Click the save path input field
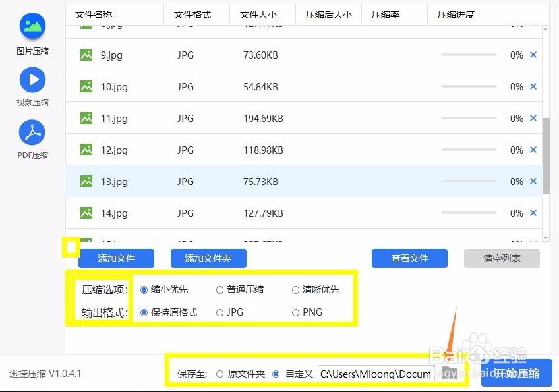Viewport: 559px width, 392px height. point(376,373)
